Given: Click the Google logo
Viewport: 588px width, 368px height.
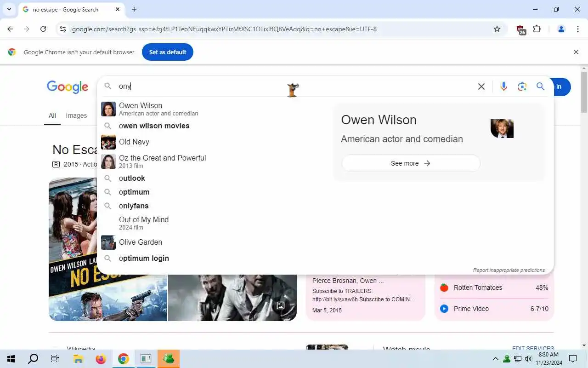Looking at the screenshot, I should [68, 87].
